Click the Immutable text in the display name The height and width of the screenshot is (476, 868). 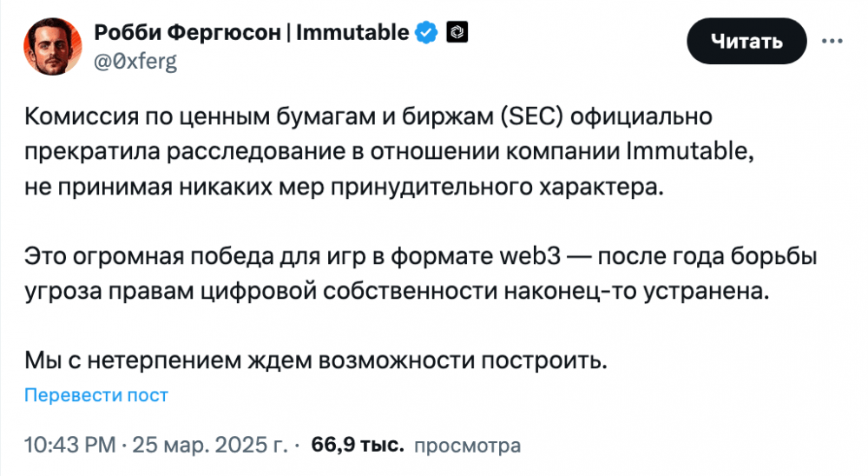352,33
